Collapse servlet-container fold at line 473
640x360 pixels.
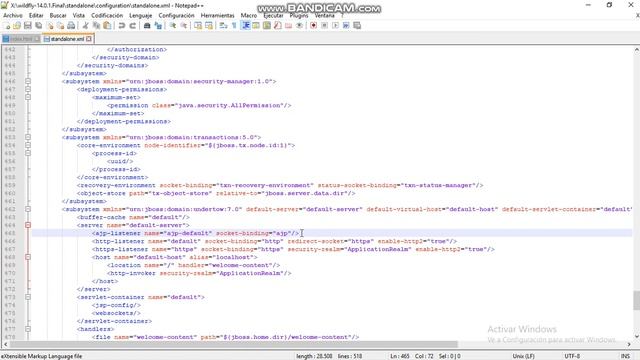28,297
